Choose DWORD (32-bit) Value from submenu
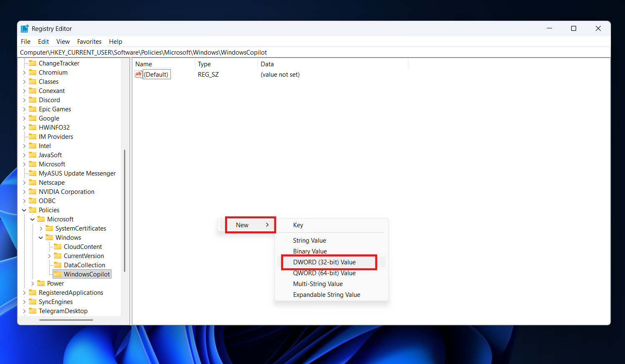Screen dimensions: 625x364 (x=324, y=262)
